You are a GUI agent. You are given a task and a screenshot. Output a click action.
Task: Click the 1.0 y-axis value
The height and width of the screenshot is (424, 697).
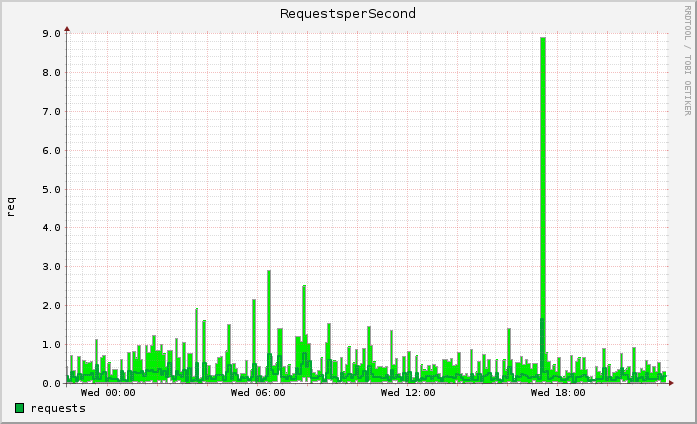pyautogui.click(x=52, y=345)
